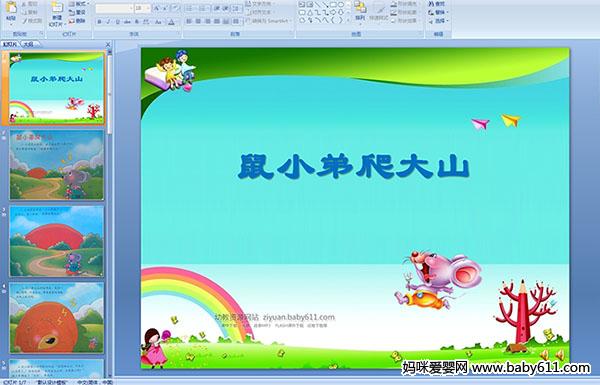Click Convert to SmartArt button

pyautogui.click(x=269, y=21)
